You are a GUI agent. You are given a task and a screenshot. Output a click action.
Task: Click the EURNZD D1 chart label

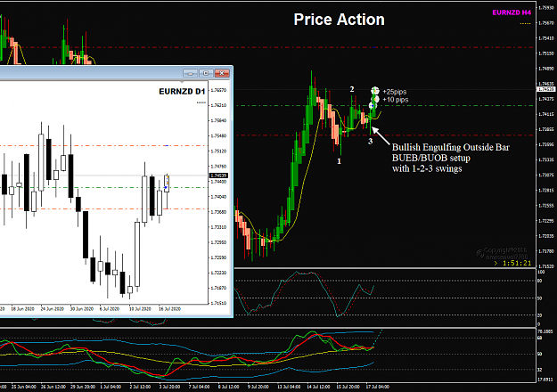[182, 92]
